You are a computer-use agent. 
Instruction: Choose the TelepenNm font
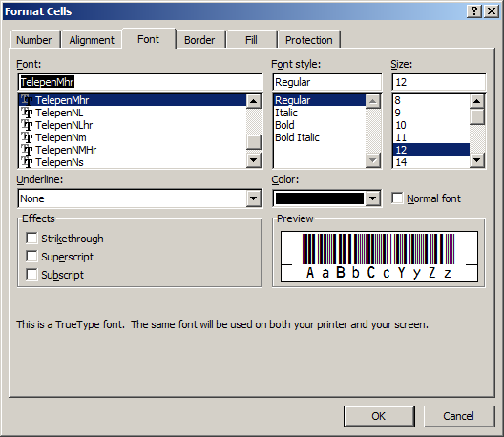[133, 137]
